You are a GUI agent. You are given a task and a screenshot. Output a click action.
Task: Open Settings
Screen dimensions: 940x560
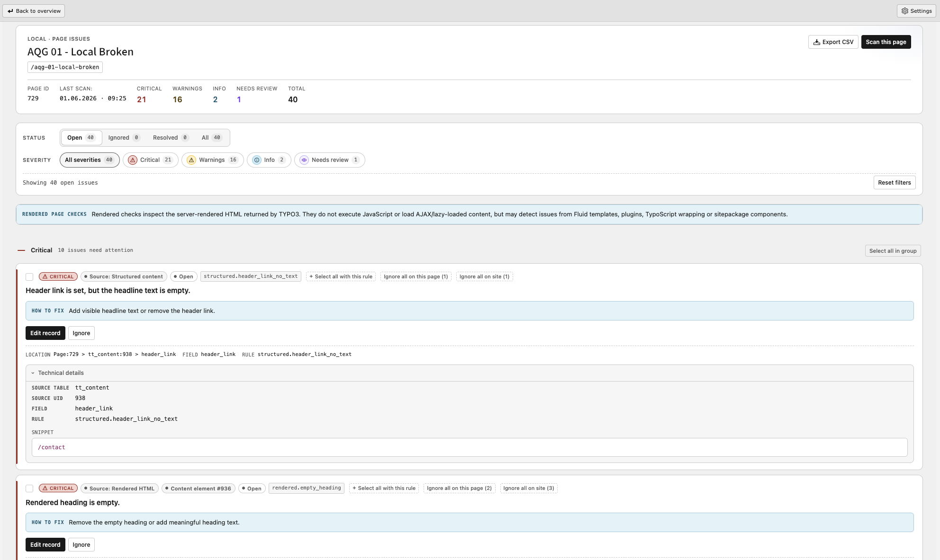[916, 11]
